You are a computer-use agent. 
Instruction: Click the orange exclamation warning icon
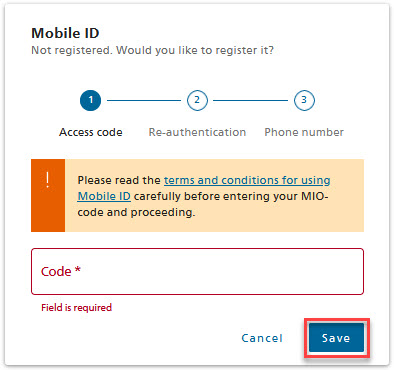48,180
